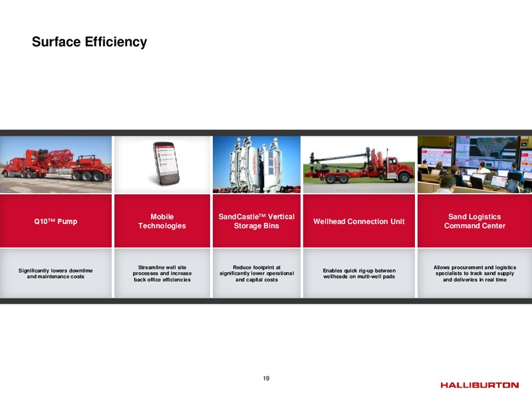Click the SandCastle™ Vertical Storage Bins label
532x399 pixels.
click(x=257, y=221)
